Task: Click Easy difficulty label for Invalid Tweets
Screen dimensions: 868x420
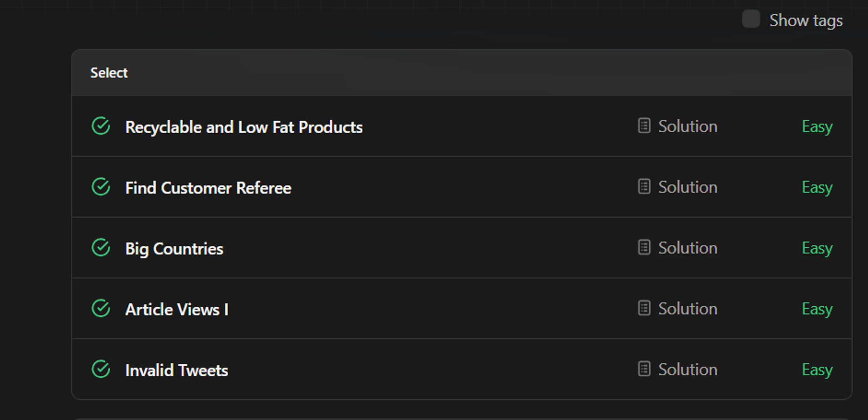Action: click(x=817, y=370)
